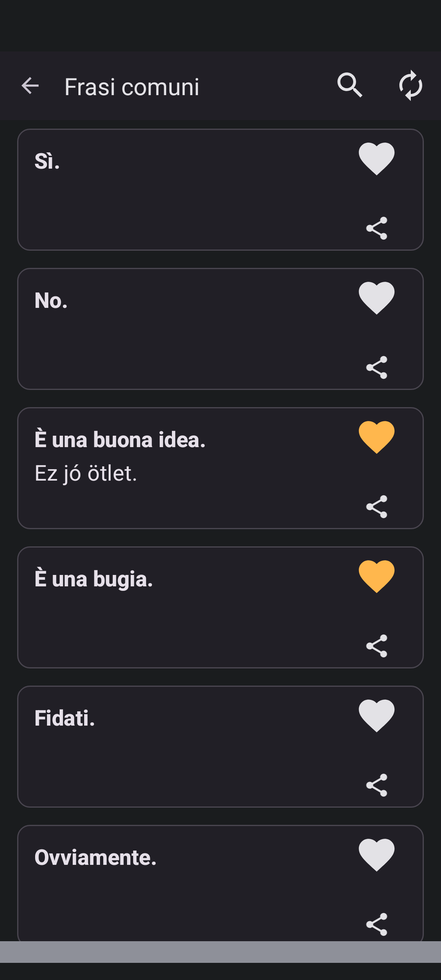The height and width of the screenshot is (980, 441).
Task: Share the phrase 'Fidati.'
Action: click(376, 785)
